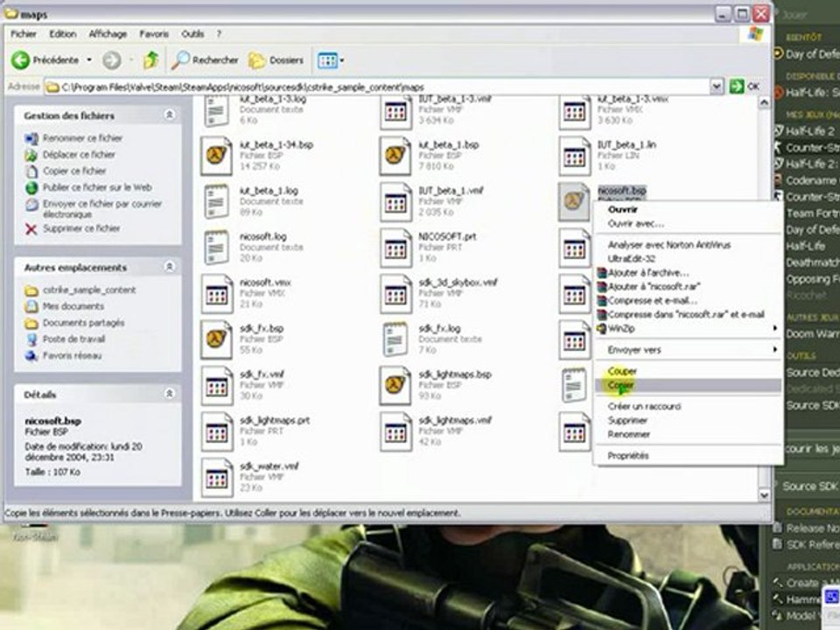
Task: Select the sdk_lightmaps.bsp file icon
Action: click(395, 385)
